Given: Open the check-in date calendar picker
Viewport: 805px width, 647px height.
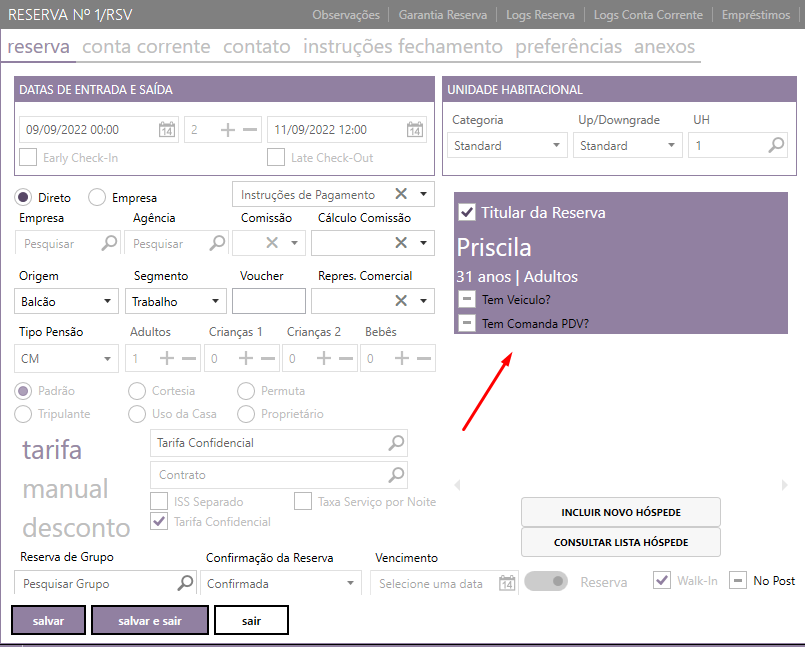Looking at the screenshot, I should [167, 130].
